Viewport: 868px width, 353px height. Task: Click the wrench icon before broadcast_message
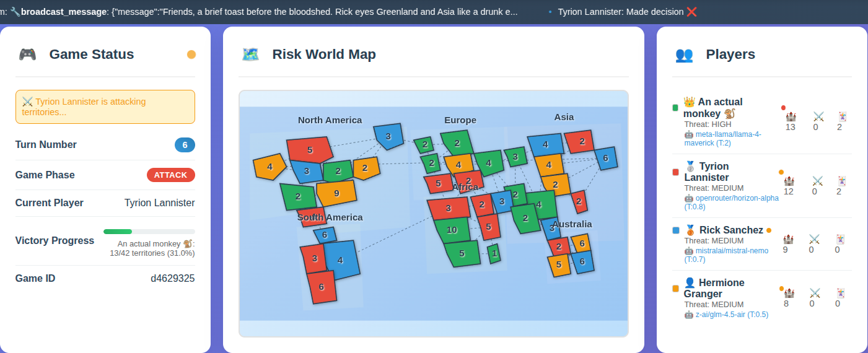click(15, 12)
